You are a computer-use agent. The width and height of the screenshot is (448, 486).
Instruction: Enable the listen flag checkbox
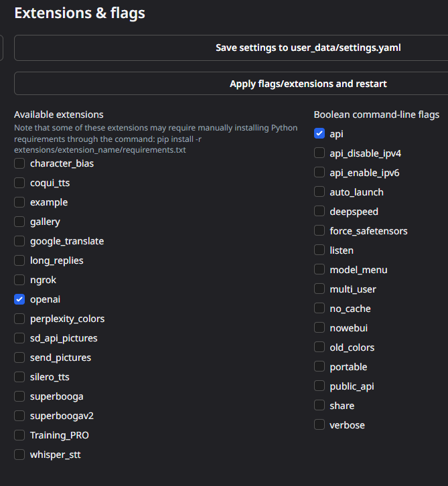[x=319, y=250]
